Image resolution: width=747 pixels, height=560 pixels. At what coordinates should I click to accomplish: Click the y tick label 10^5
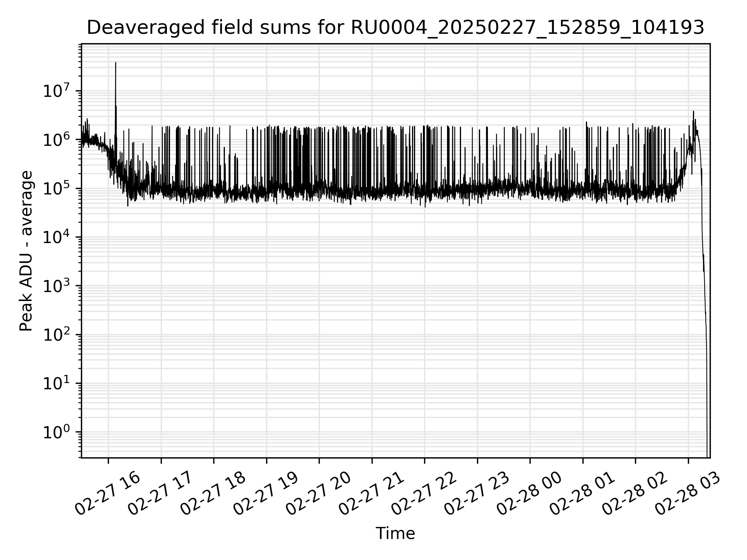[57, 188]
